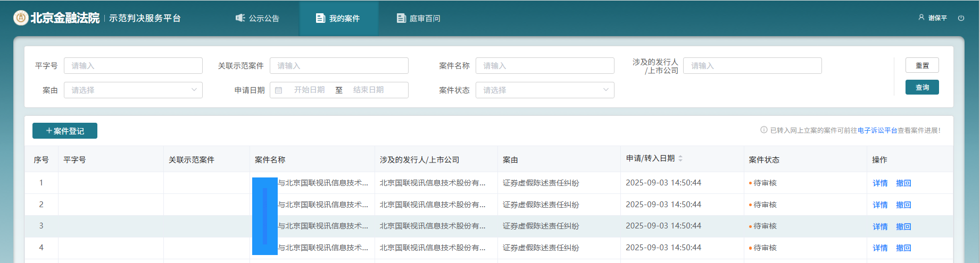The height and width of the screenshot is (263, 980).
Task: Click the 案件登记 button
Action: [65, 131]
